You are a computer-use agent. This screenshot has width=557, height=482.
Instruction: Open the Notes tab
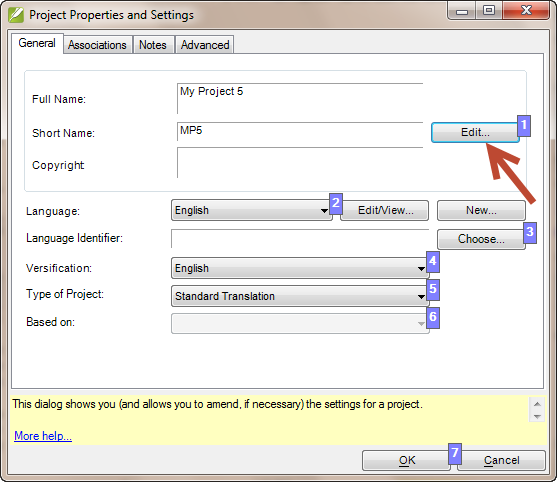[153, 45]
